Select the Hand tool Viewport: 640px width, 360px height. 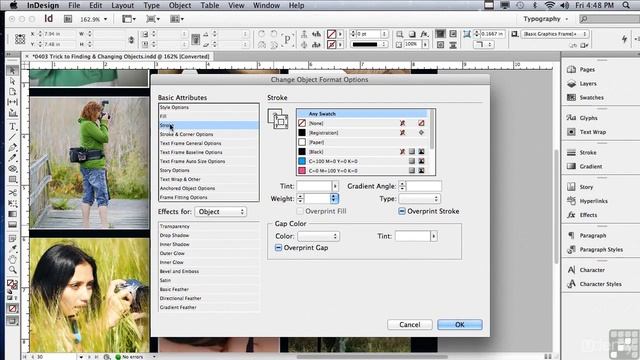point(13,259)
